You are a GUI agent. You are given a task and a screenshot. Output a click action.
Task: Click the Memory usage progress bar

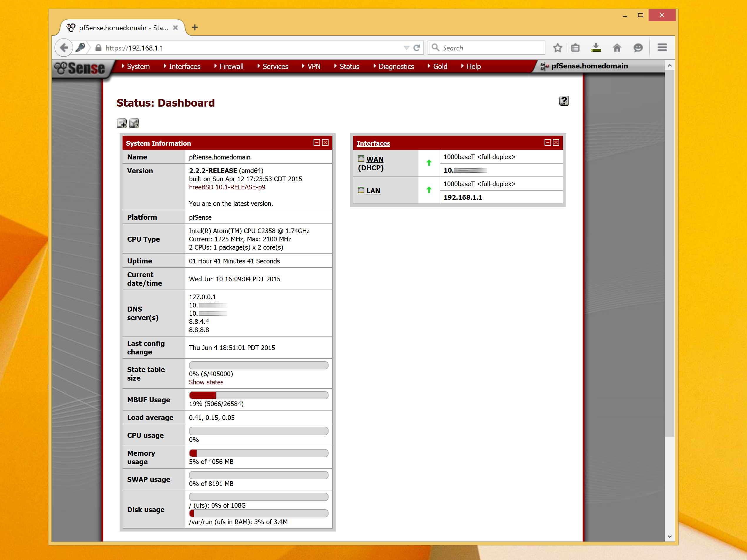259,453
